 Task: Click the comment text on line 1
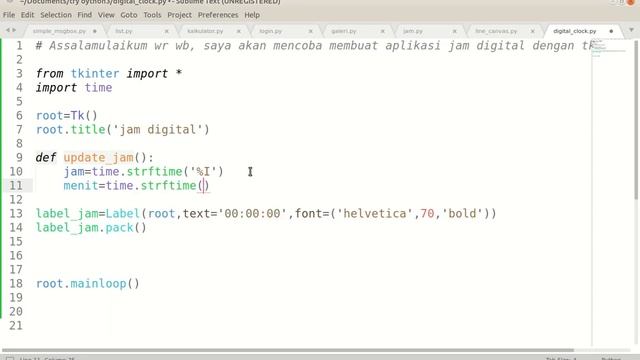click(314, 45)
